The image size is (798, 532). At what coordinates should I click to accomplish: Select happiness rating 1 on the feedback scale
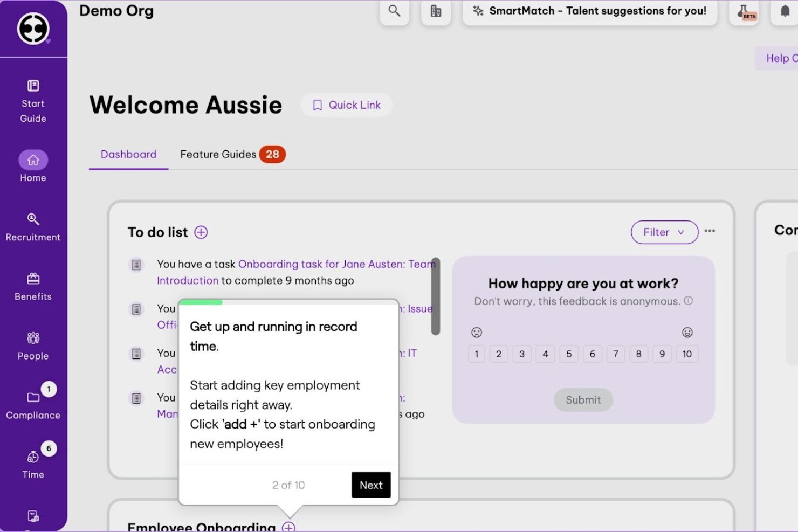click(476, 354)
